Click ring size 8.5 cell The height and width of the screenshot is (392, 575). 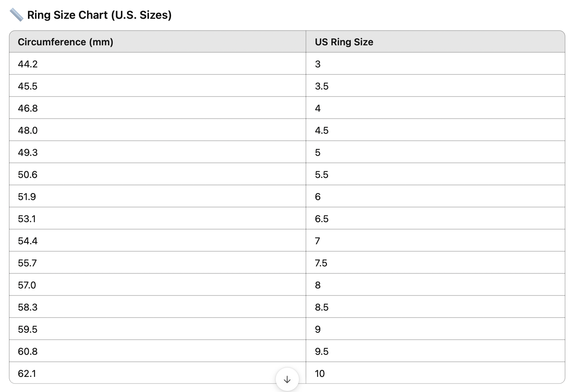click(x=321, y=307)
